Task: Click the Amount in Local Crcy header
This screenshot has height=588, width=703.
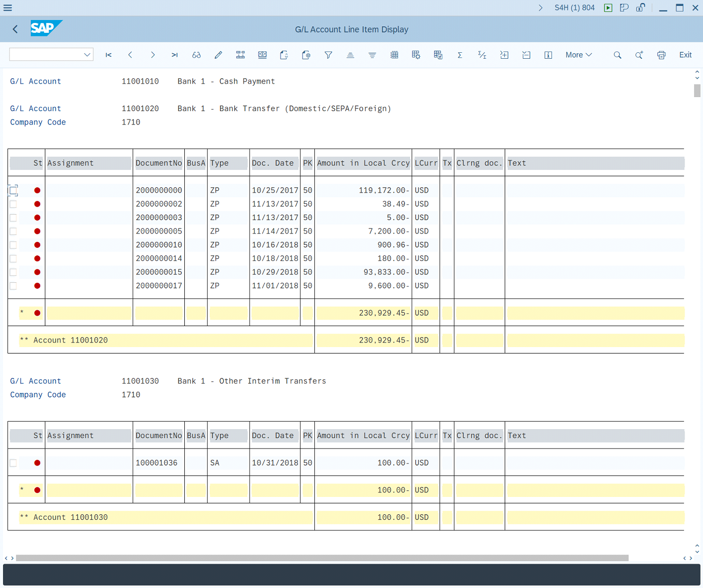Action: pos(363,163)
